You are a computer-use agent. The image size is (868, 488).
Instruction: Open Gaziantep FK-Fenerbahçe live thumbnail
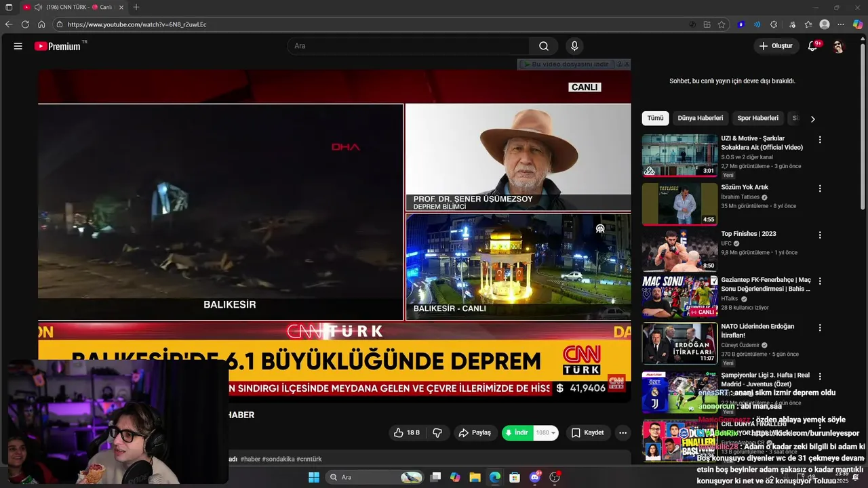pos(679,296)
